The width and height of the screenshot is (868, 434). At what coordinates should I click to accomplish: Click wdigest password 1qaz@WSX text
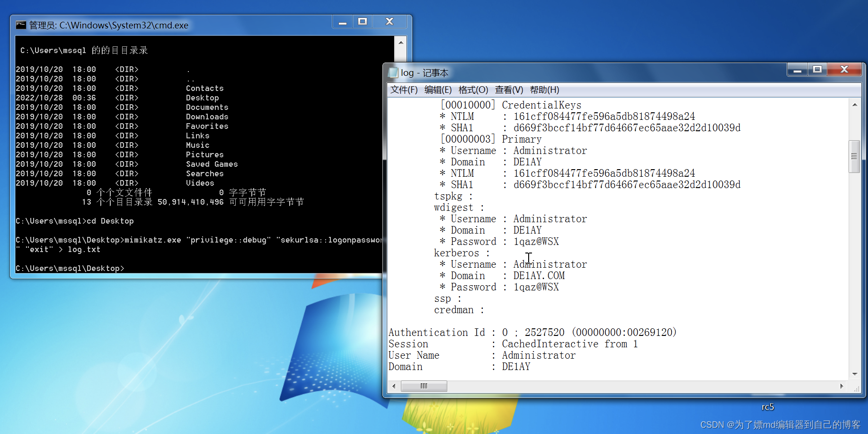[536, 242]
